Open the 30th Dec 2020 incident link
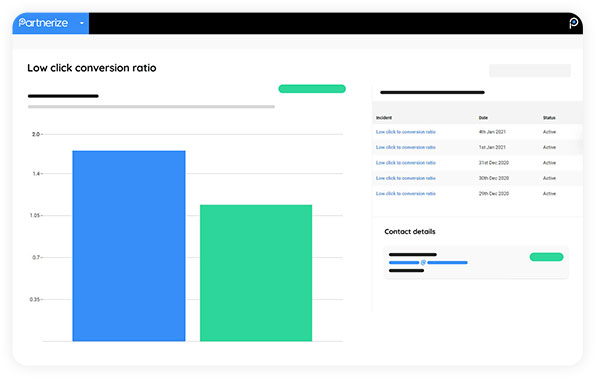 pos(406,178)
